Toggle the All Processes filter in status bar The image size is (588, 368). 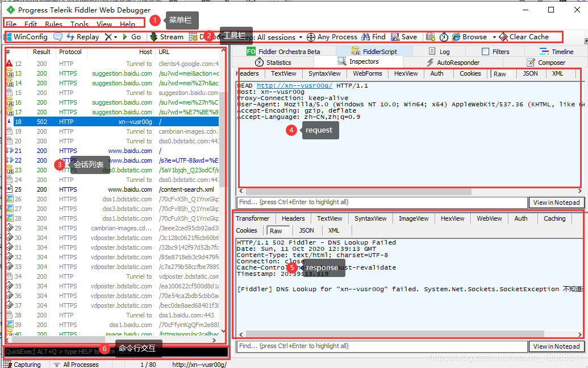[77, 364]
